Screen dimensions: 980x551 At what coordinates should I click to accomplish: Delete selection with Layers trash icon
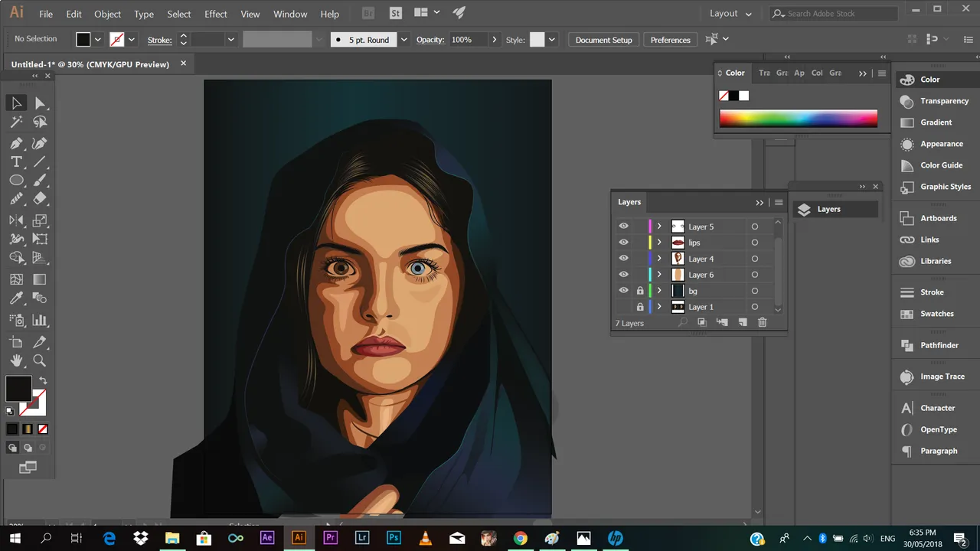pyautogui.click(x=762, y=323)
